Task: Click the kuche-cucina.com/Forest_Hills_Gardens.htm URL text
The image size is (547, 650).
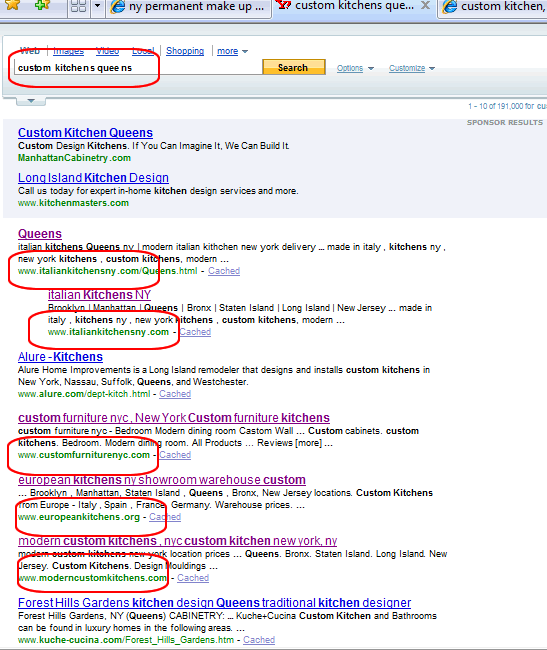Action: [126, 640]
